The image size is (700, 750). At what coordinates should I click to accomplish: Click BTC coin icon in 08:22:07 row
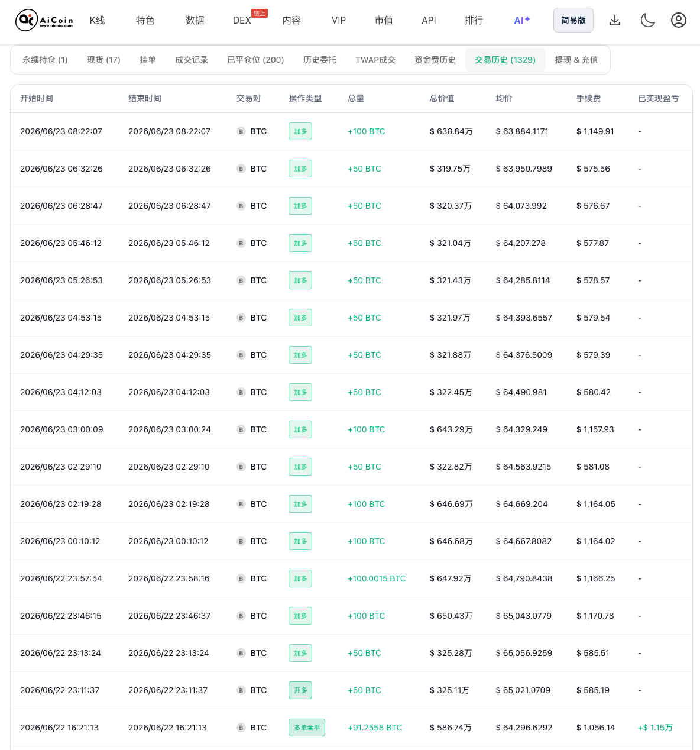pos(241,131)
